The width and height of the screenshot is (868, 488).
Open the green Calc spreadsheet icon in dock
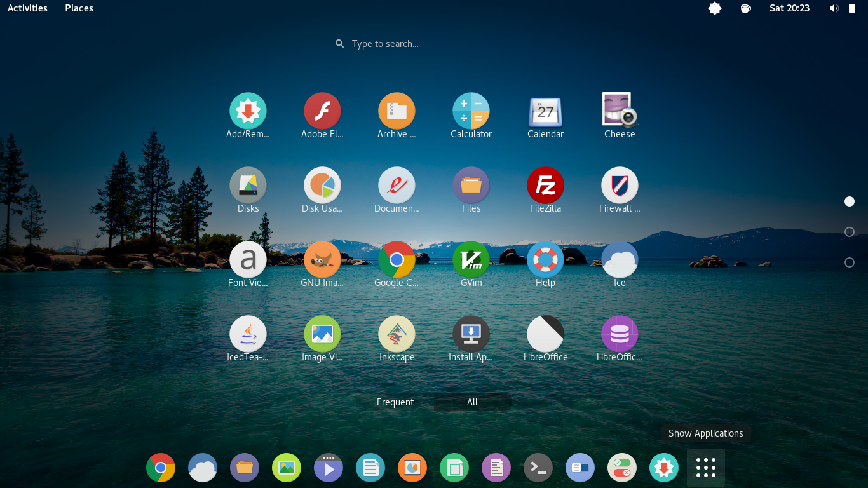pos(454,468)
